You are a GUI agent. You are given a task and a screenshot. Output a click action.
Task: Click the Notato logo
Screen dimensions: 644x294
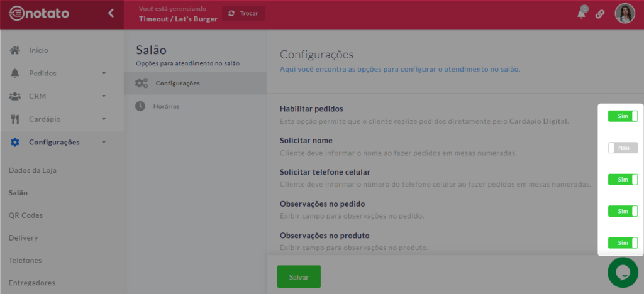pos(39,14)
